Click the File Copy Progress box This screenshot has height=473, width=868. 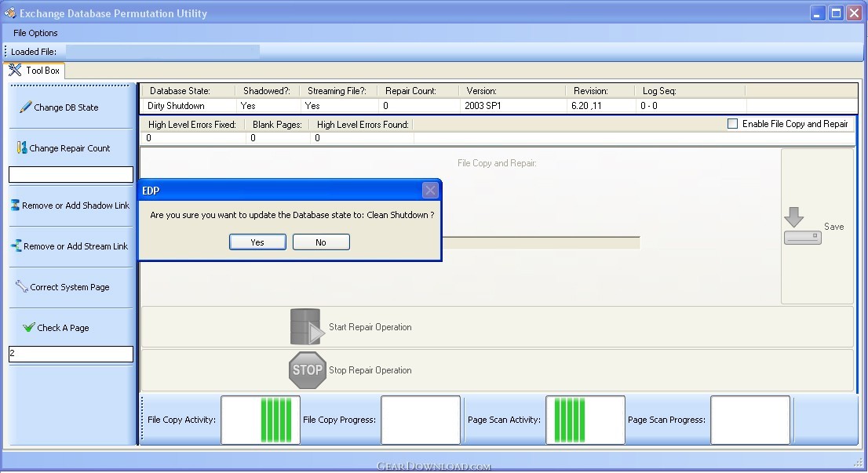[x=421, y=420]
